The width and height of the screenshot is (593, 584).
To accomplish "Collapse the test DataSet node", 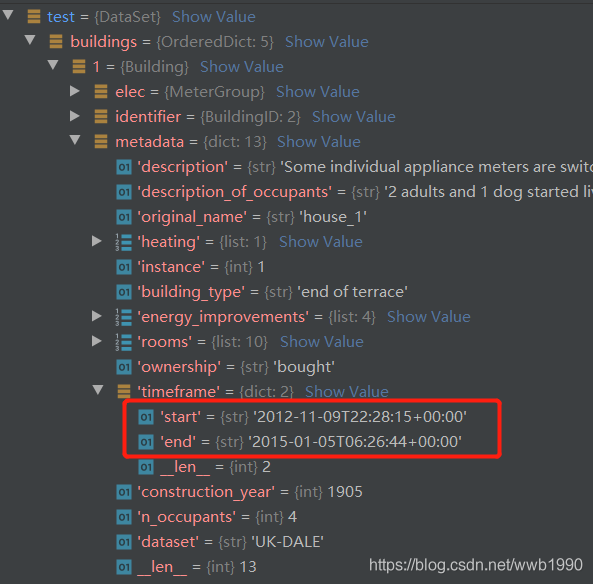I will pyautogui.click(x=8, y=15).
